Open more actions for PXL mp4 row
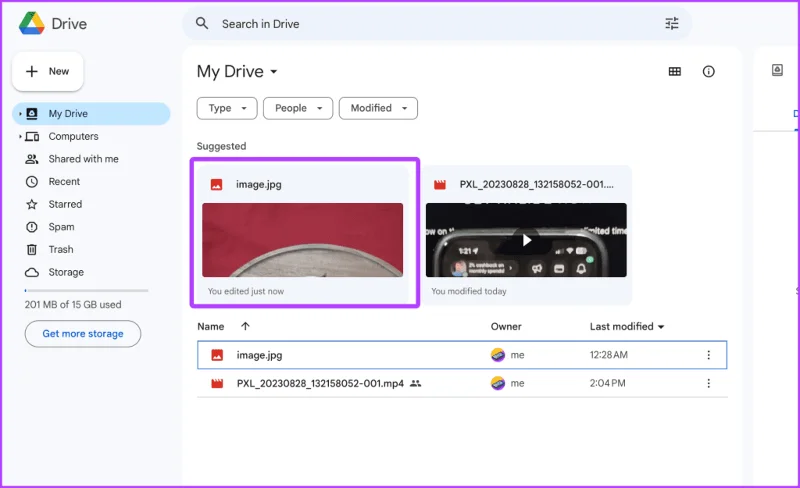This screenshot has height=488, width=800. click(708, 383)
